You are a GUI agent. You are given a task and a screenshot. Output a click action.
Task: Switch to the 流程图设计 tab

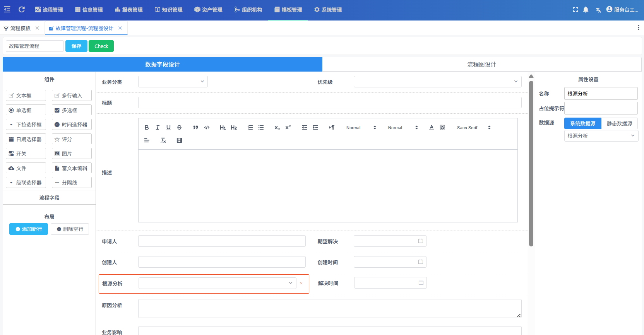click(x=481, y=65)
